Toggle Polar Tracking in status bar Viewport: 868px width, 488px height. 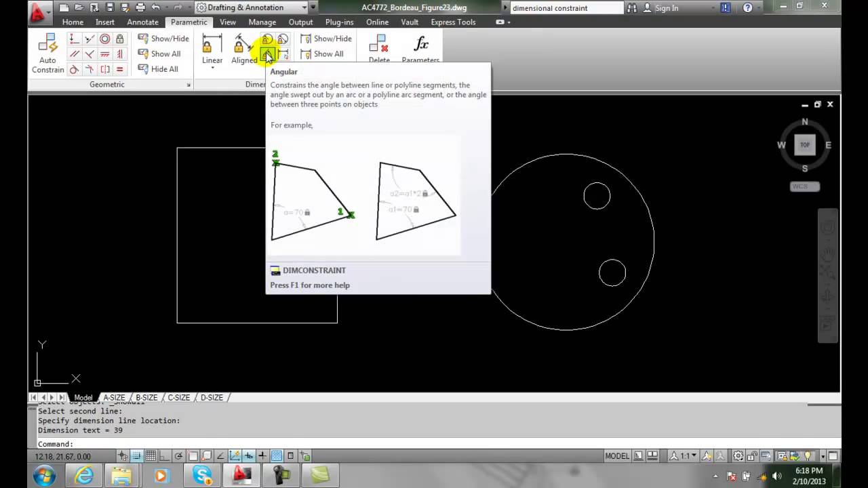pyautogui.click(x=179, y=456)
